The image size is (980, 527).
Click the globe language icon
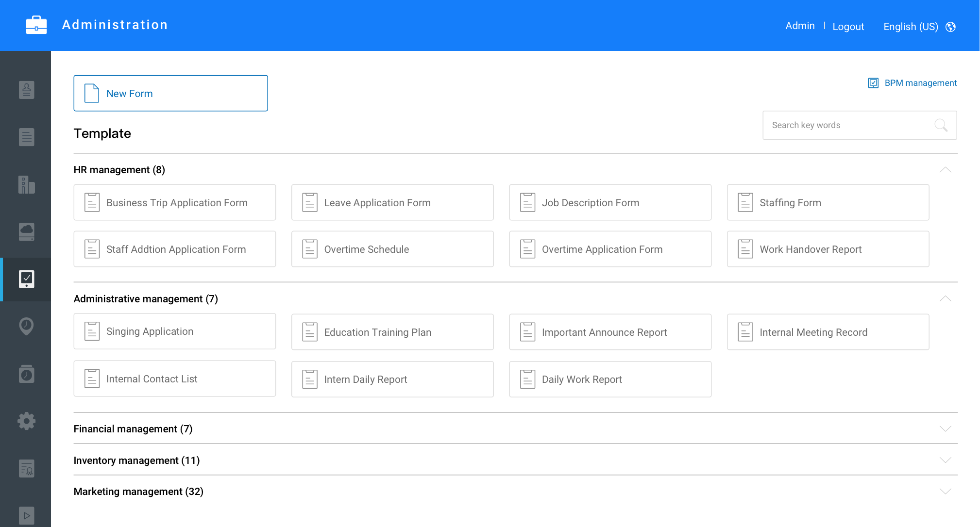click(x=951, y=27)
